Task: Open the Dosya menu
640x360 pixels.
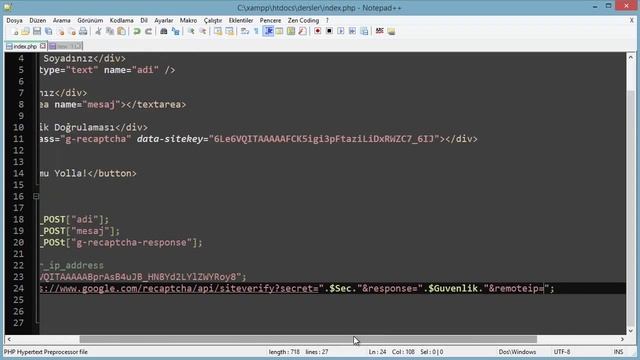Action: point(14,20)
